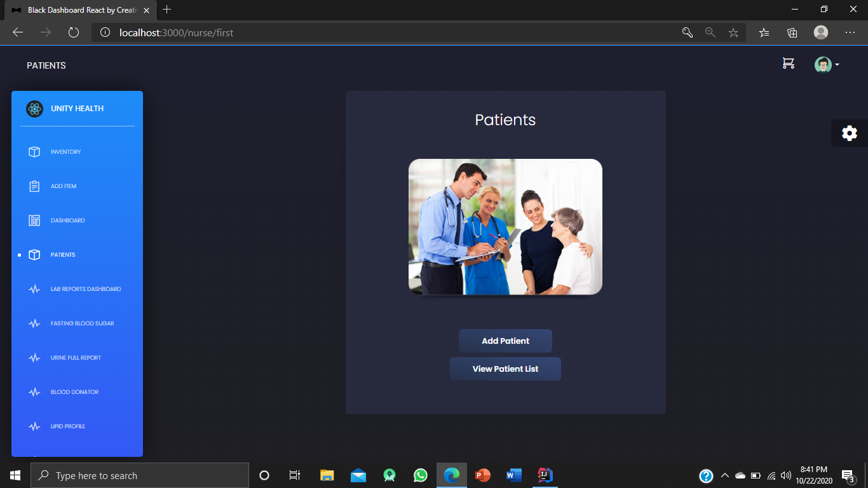Select the Lab Reports Dashboard pulse icon
868x488 pixels.
click(34, 289)
